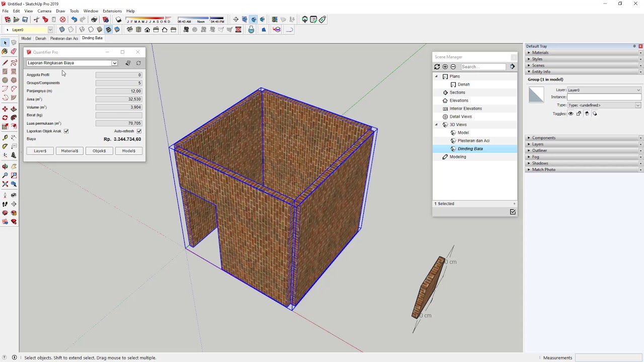Open the Camera menu
Viewport: 644px width, 362px height.
(x=44, y=11)
